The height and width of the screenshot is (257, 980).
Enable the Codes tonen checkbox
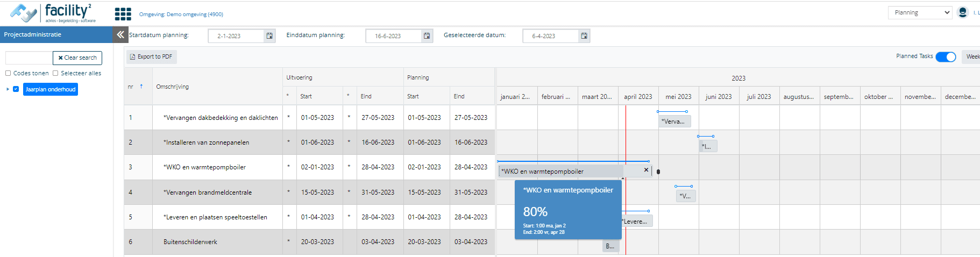[x=8, y=73]
